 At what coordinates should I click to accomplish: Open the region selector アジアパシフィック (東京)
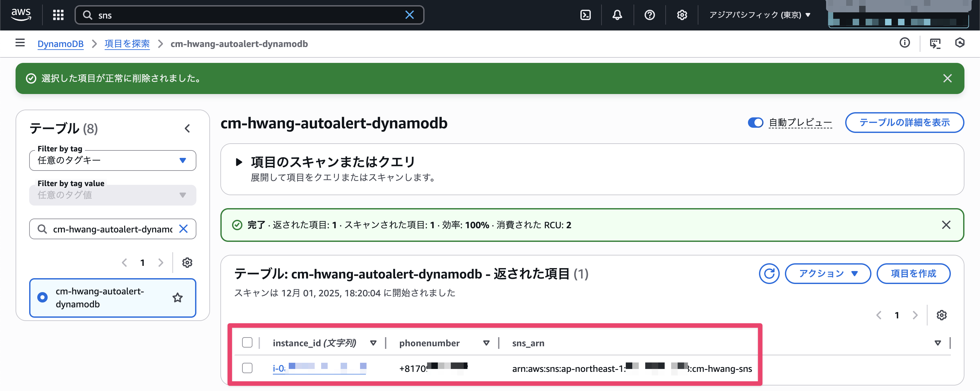coord(759,15)
